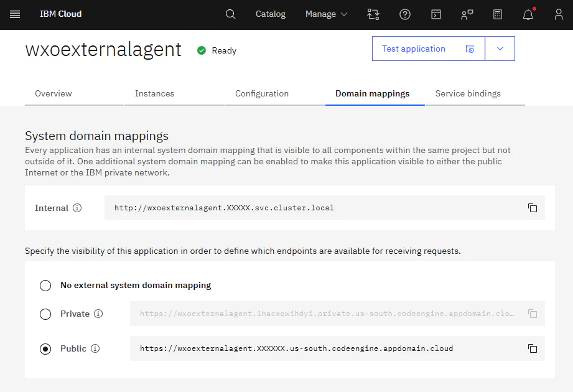The image size is (573, 392).
Task: Switch to the Configuration tab
Action: pyautogui.click(x=275, y=94)
